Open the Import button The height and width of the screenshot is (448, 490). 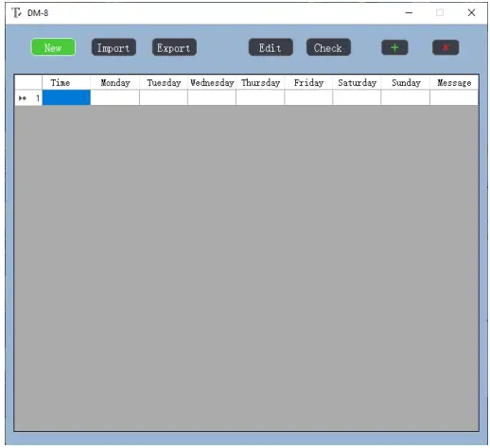point(114,47)
